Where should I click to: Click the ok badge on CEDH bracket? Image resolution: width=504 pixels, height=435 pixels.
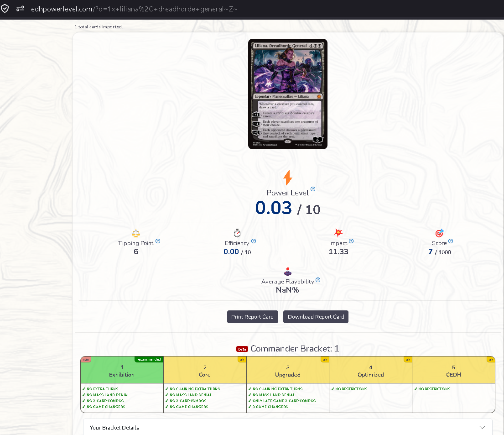click(x=491, y=359)
